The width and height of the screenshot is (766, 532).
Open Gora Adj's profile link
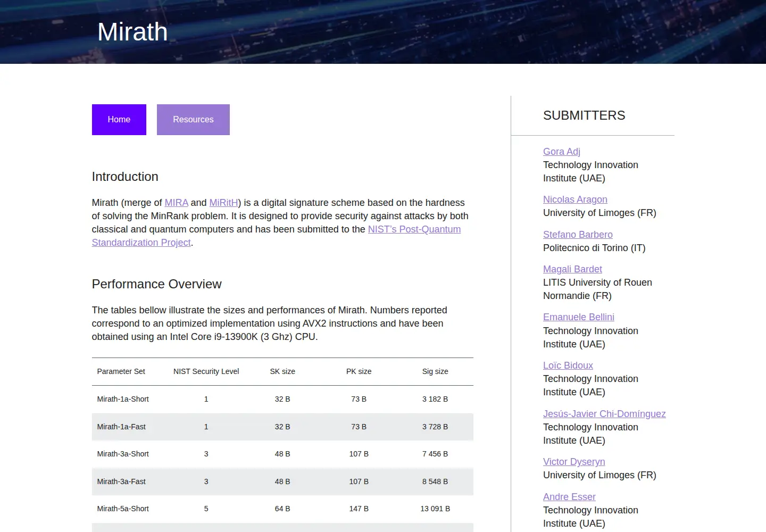562,152
